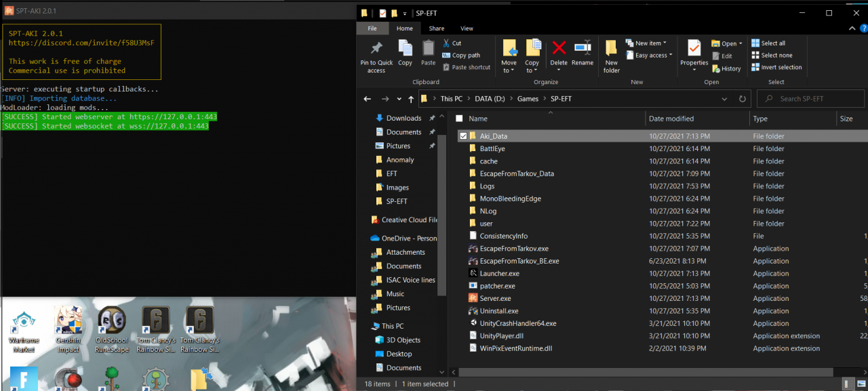Click the Discord invite link in SPT-AKI console
This screenshot has height=391, width=868.
[81, 43]
